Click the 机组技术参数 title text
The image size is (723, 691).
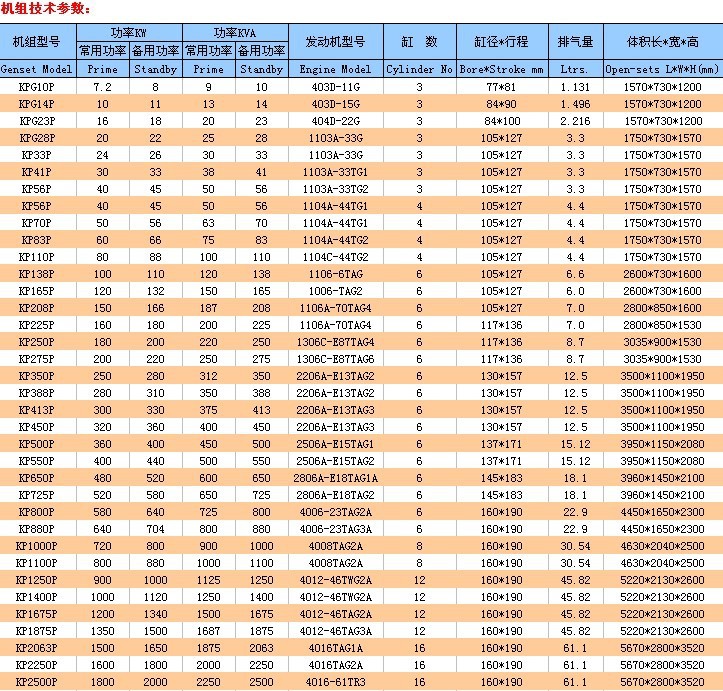tap(45, 8)
